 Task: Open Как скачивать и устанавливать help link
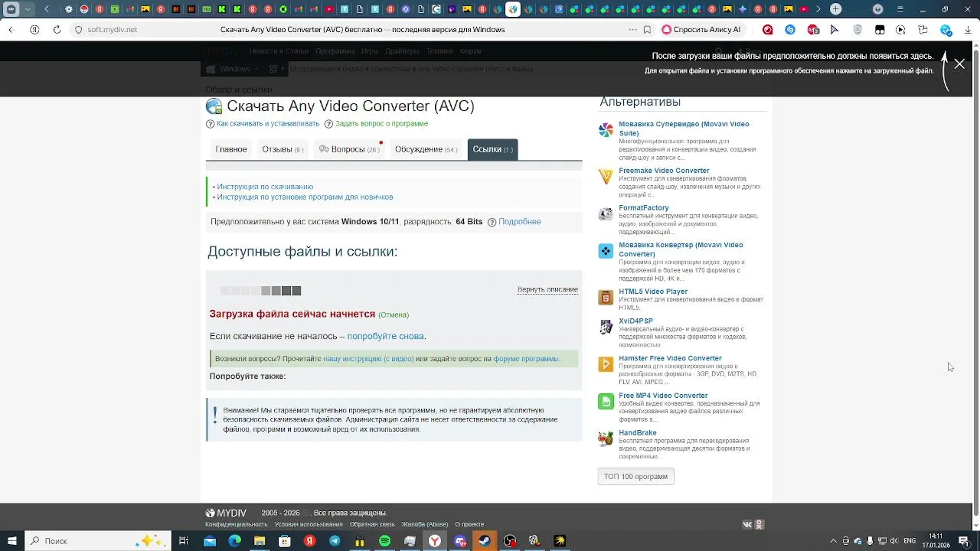pyautogui.click(x=267, y=124)
